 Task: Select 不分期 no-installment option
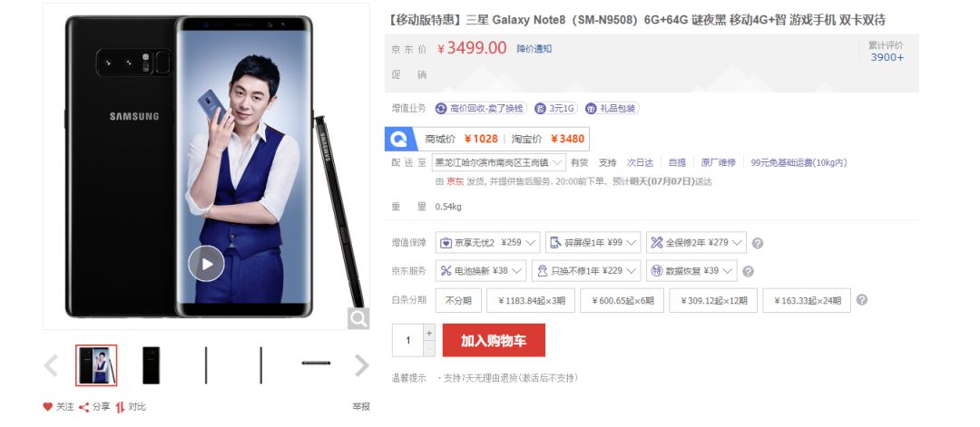pos(458,300)
